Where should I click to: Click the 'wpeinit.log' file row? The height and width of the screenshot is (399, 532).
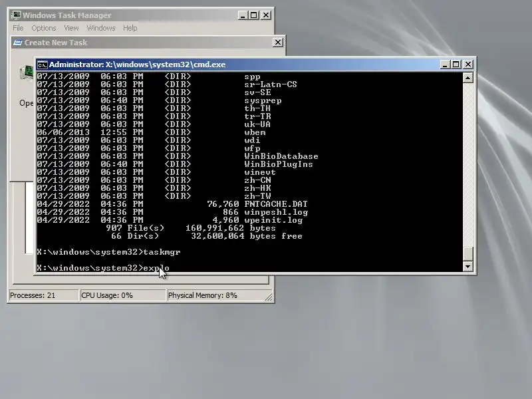click(170, 220)
